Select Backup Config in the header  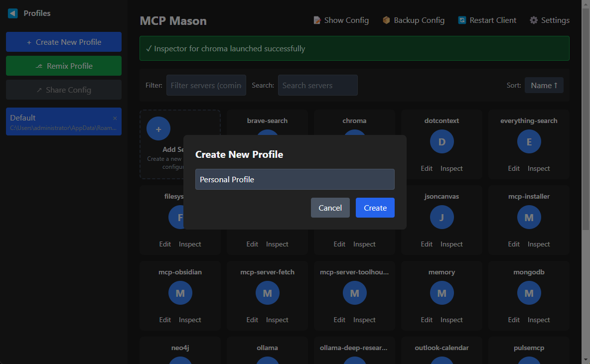coord(414,20)
